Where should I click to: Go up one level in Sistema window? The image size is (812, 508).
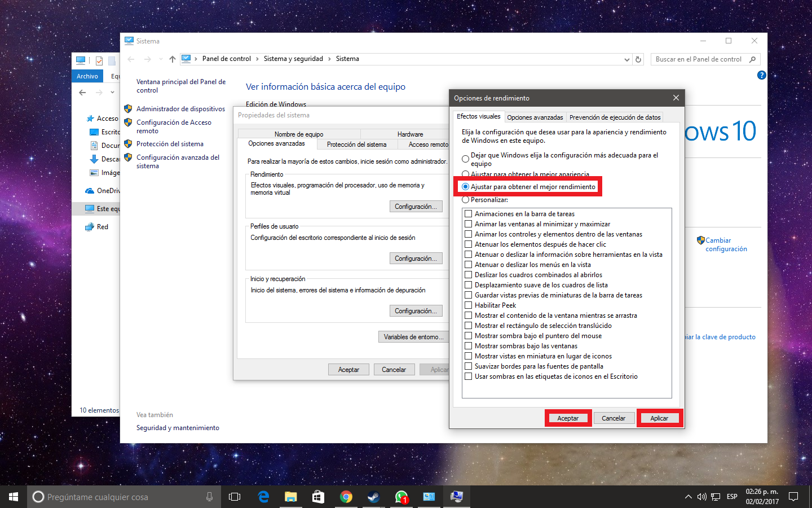point(173,59)
